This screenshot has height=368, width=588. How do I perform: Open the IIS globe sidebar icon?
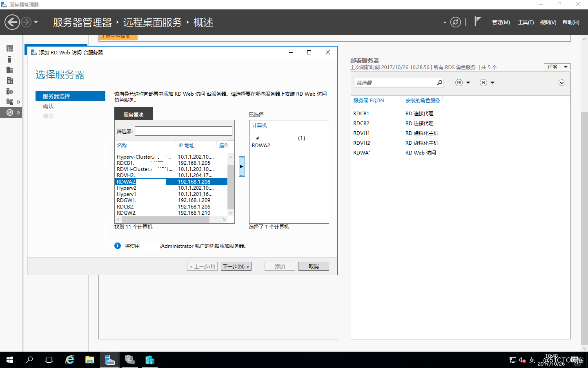(10, 91)
